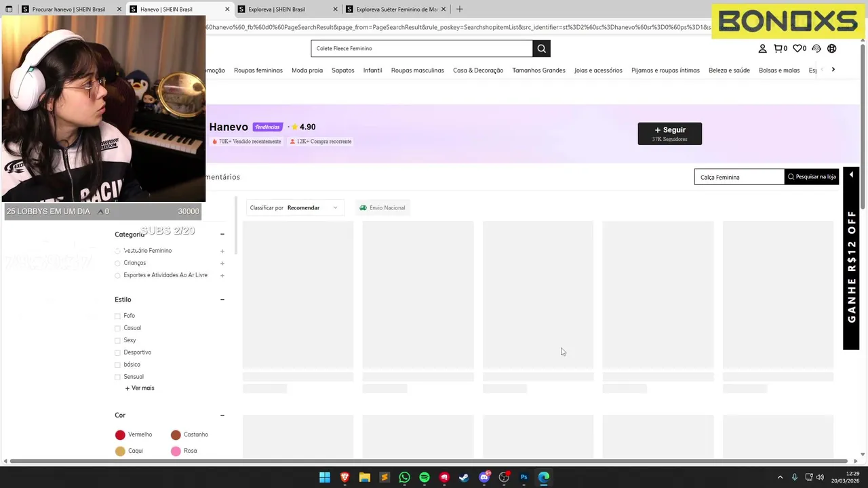Select Vestuário Feminino category radio

117,251
